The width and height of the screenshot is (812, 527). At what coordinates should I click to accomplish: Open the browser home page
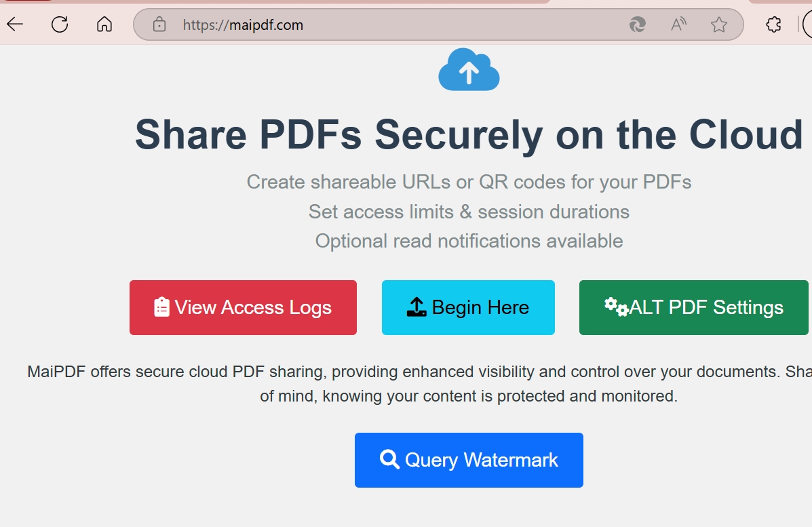(x=104, y=24)
